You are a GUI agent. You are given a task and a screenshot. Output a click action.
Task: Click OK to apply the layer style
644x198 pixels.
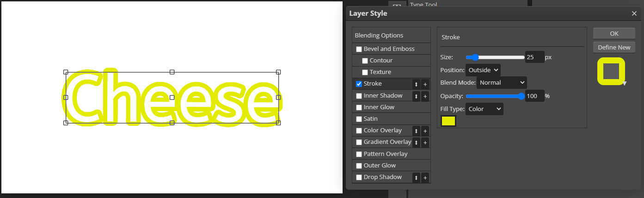[x=614, y=33]
